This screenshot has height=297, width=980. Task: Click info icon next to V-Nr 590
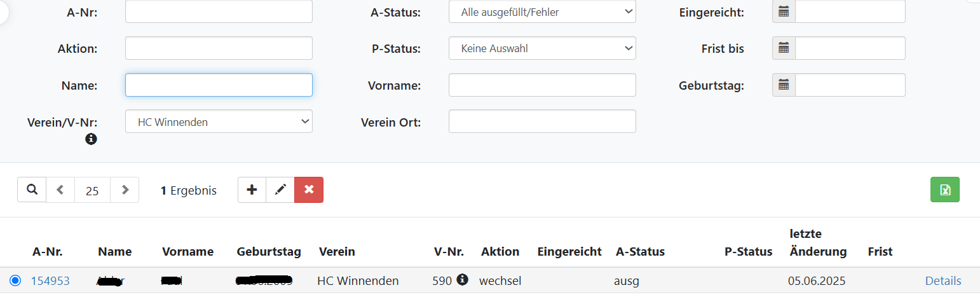coord(463,279)
